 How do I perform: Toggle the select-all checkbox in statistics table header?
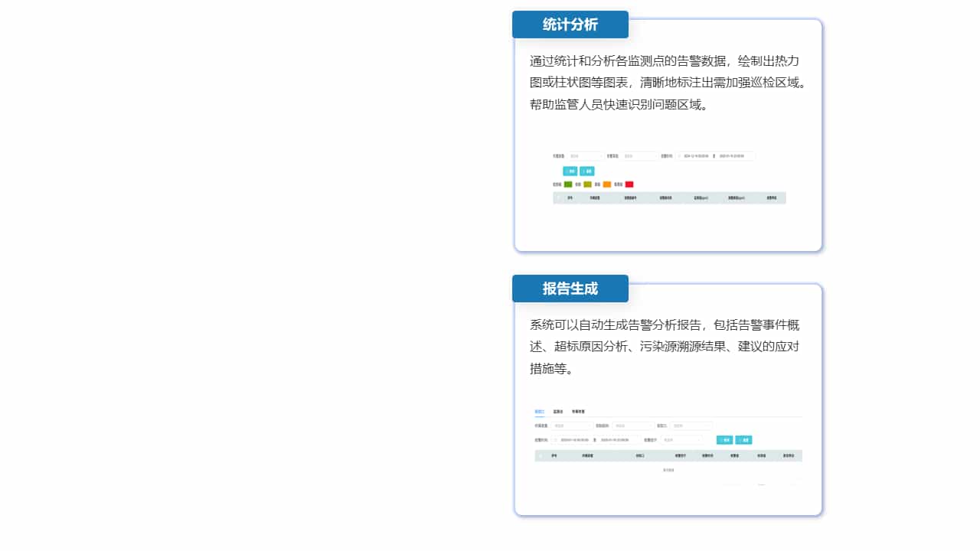[x=559, y=197]
